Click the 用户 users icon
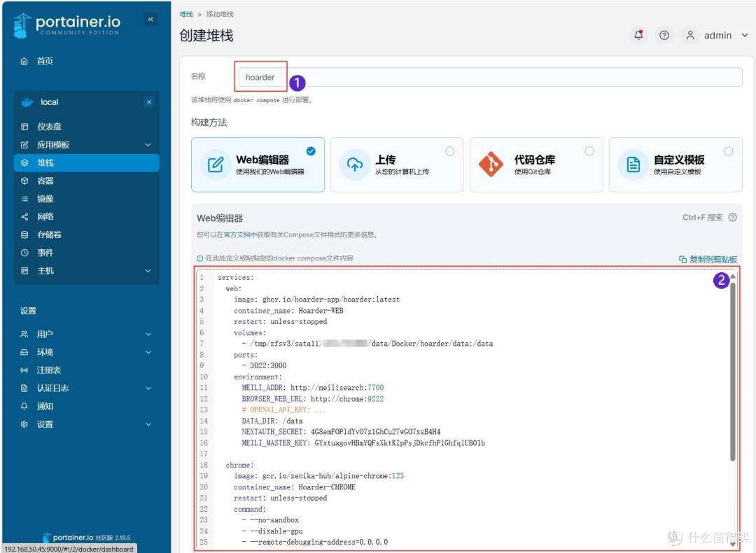Viewport: 756px width, 553px height. point(24,334)
